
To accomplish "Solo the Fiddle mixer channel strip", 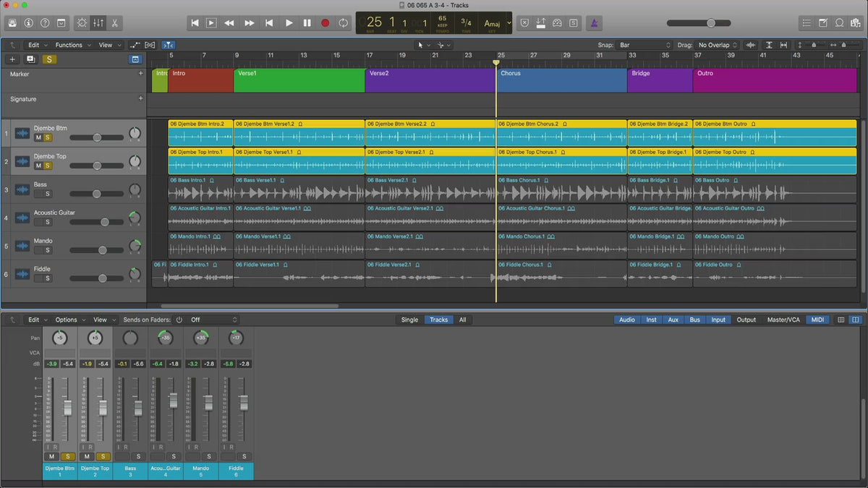I will click(244, 456).
